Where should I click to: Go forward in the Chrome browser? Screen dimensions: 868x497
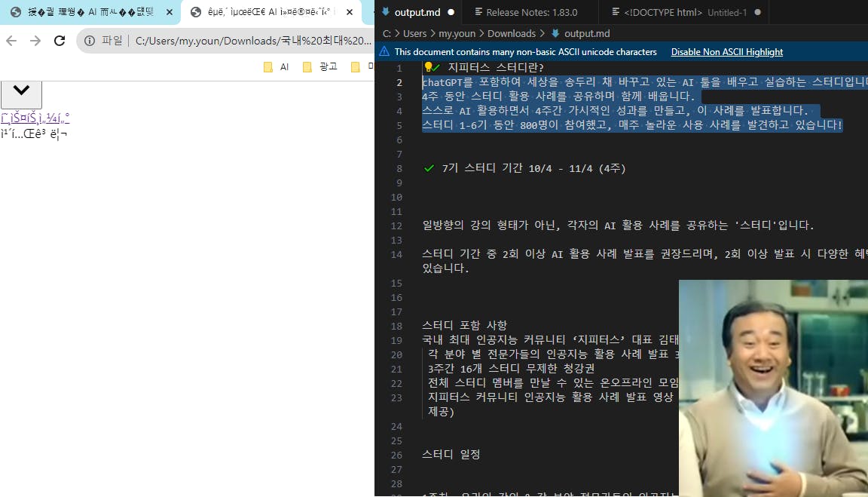35,41
